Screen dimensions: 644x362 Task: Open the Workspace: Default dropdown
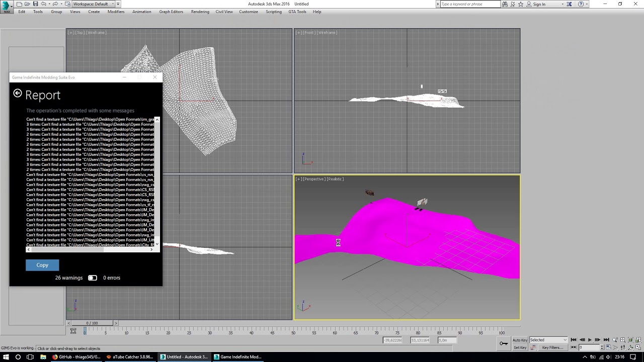click(94, 4)
